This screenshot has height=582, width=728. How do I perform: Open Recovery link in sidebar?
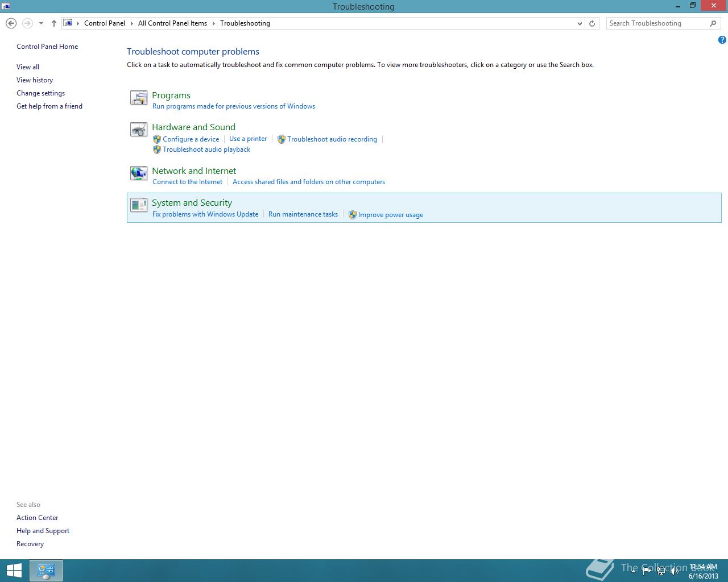tap(30, 544)
